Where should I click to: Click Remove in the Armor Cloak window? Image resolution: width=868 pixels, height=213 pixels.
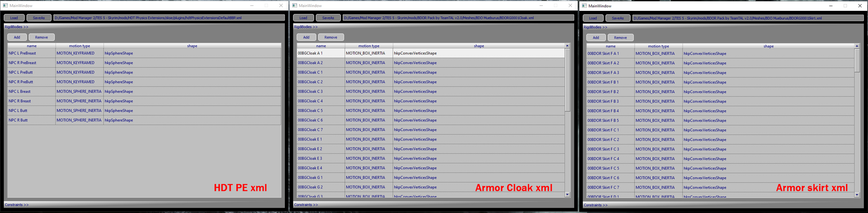click(x=331, y=37)
